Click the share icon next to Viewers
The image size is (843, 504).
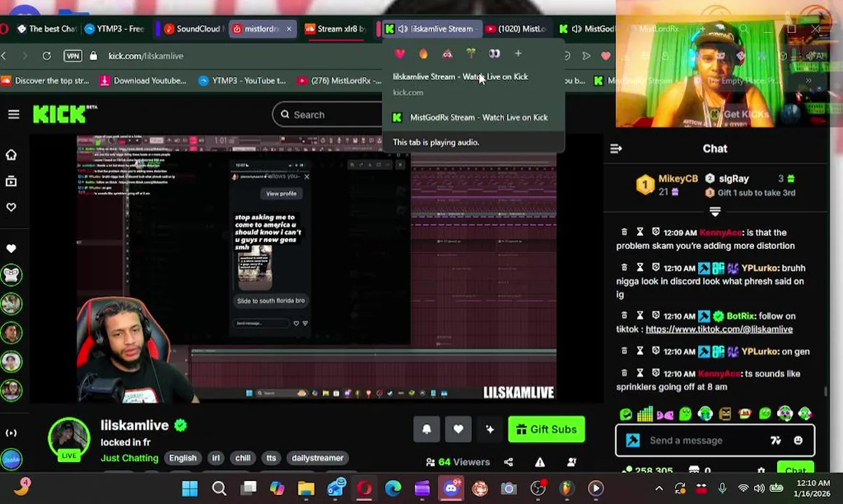click(508, 462)
